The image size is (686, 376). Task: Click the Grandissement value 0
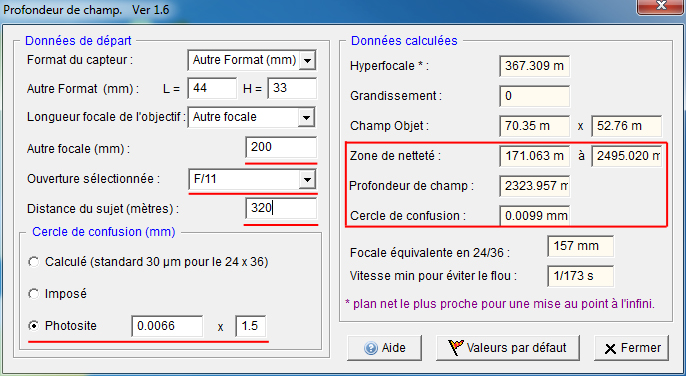pos(535,96)
